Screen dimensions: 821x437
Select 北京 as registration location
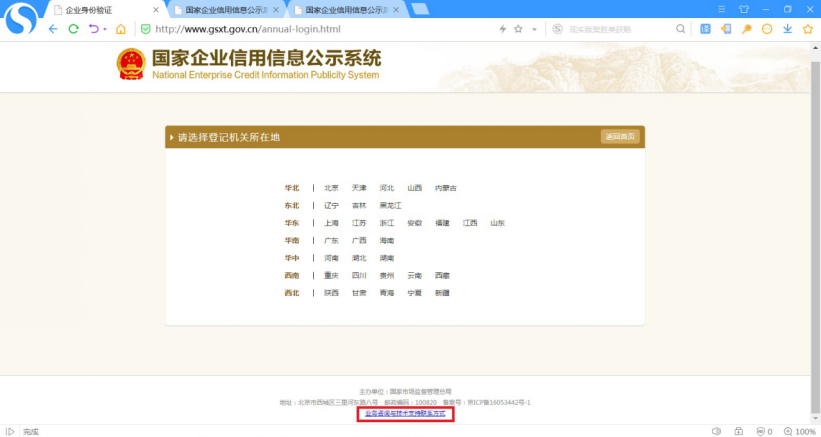point(331,188)
